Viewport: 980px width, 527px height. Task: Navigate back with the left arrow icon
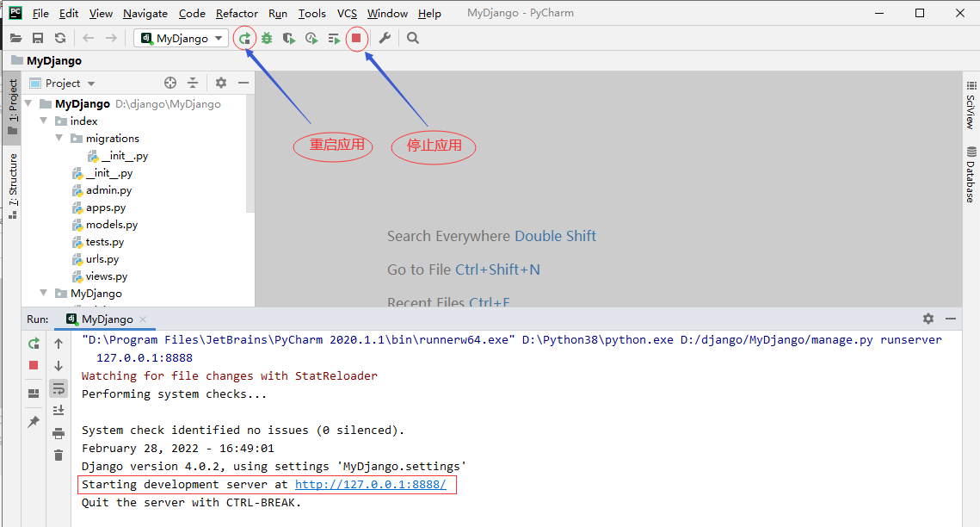click(88, 38)
